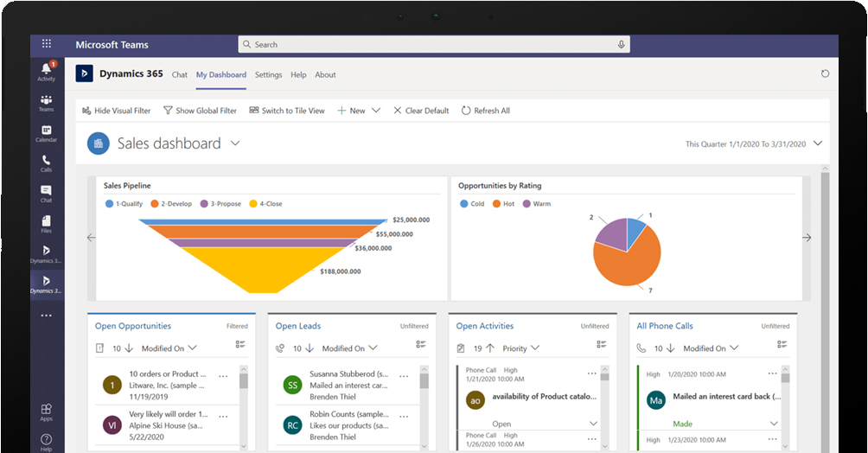Open view options icon in All Phone Calls

782,344
